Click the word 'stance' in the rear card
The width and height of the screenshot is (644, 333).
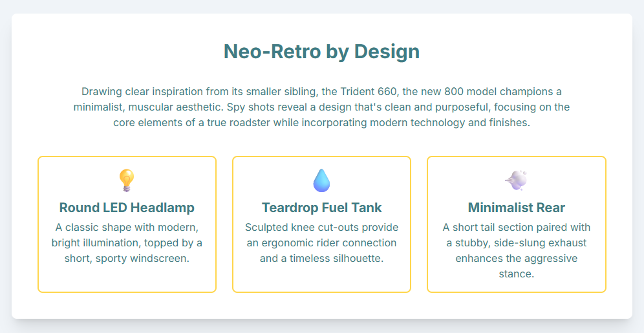[x=516, y=274]
